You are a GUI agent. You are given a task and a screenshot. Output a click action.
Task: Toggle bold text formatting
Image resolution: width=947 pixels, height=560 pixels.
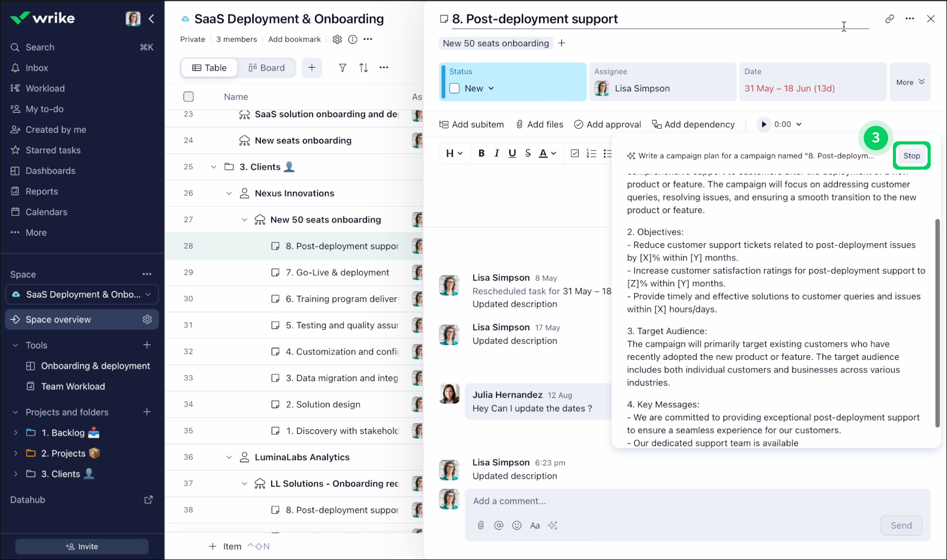click(481, 153)
